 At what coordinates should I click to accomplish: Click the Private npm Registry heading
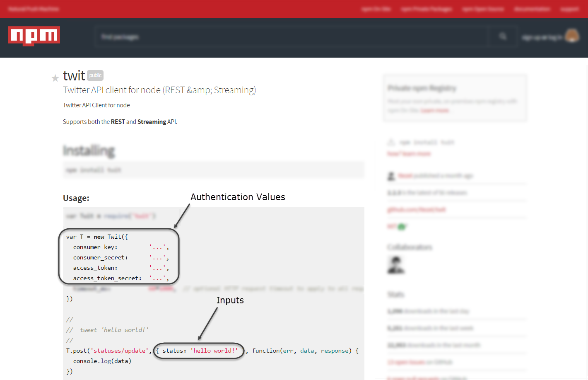tap(422, 88)
